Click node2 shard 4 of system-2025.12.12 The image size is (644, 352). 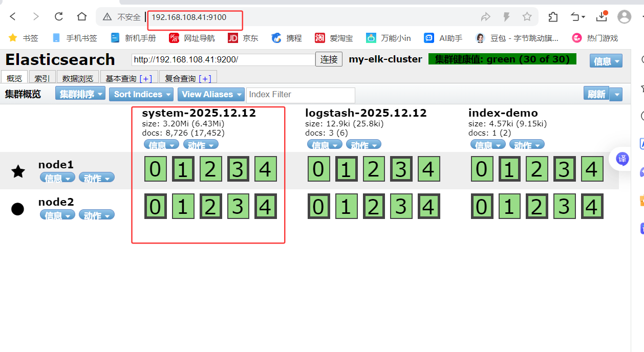click(265, 206)
